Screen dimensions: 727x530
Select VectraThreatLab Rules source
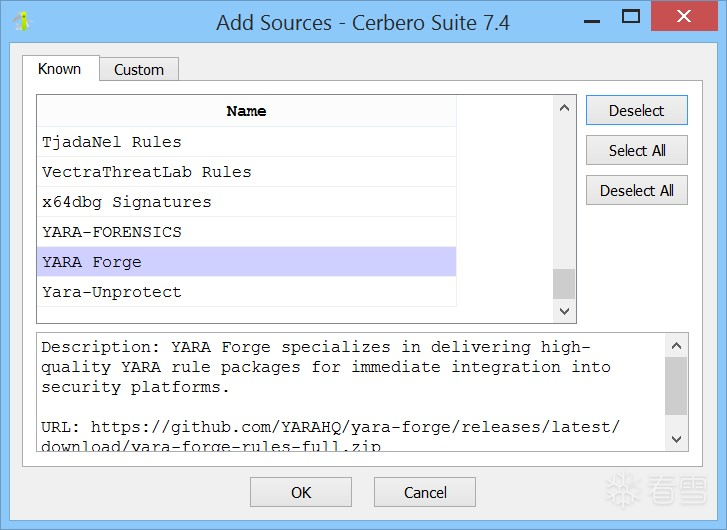click(x=146, y=172)
